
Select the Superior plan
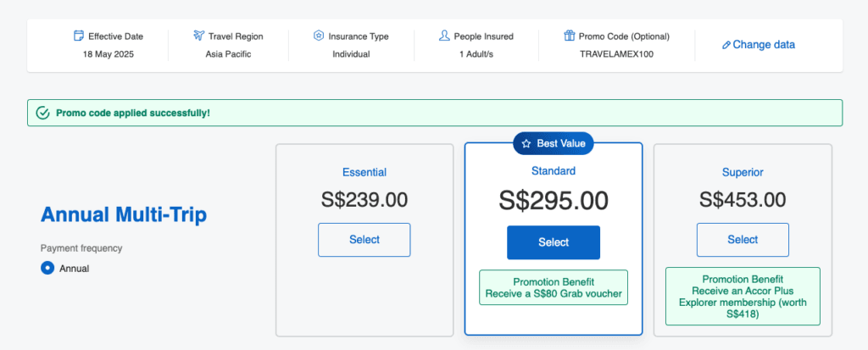(x=743, y=240)
